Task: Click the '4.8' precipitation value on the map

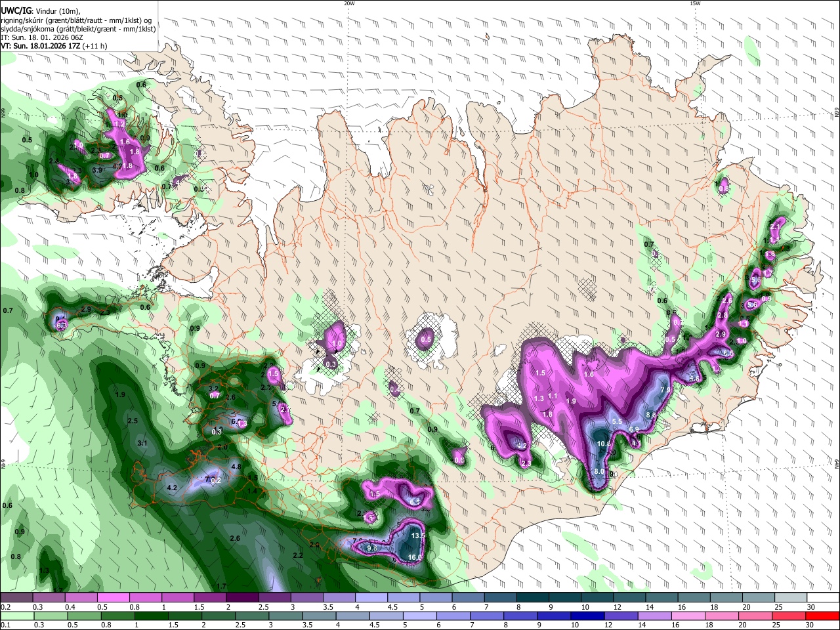Action: (236, 467)
